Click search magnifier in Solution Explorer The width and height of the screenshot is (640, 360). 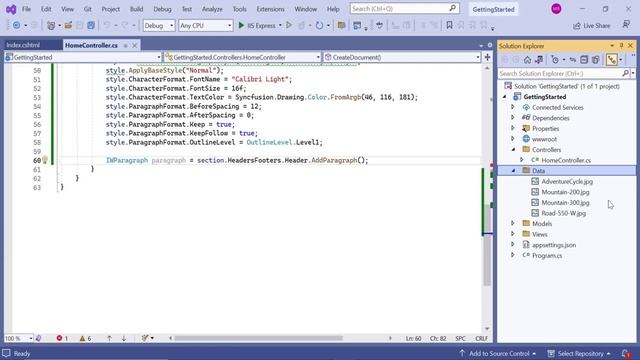click(x=625, y=73)
